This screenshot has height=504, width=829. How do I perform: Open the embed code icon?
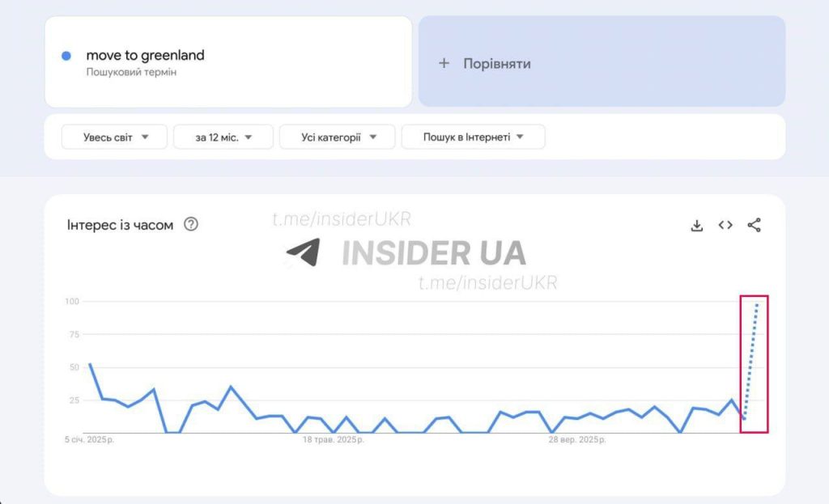[725, 225]
